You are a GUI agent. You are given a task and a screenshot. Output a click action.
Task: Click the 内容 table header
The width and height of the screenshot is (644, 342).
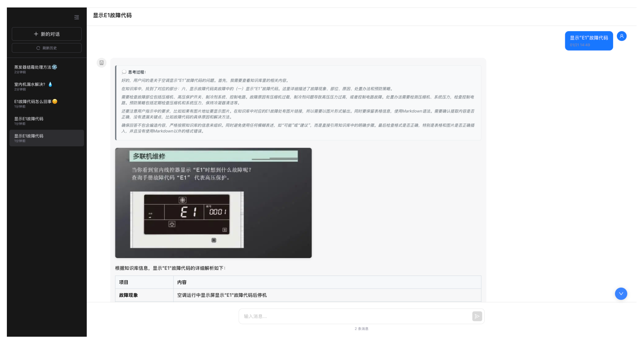tap(327, 282)
